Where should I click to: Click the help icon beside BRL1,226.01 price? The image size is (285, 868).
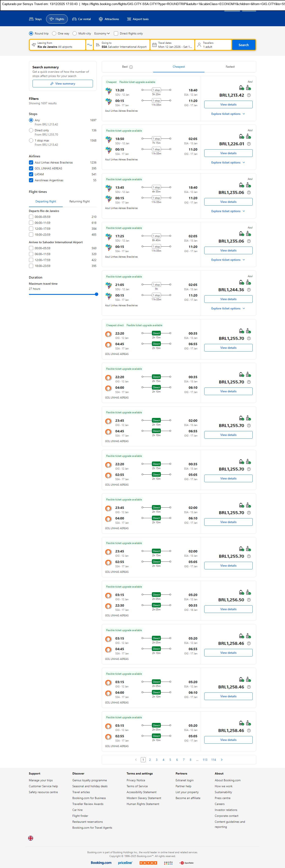coord(249,144)
